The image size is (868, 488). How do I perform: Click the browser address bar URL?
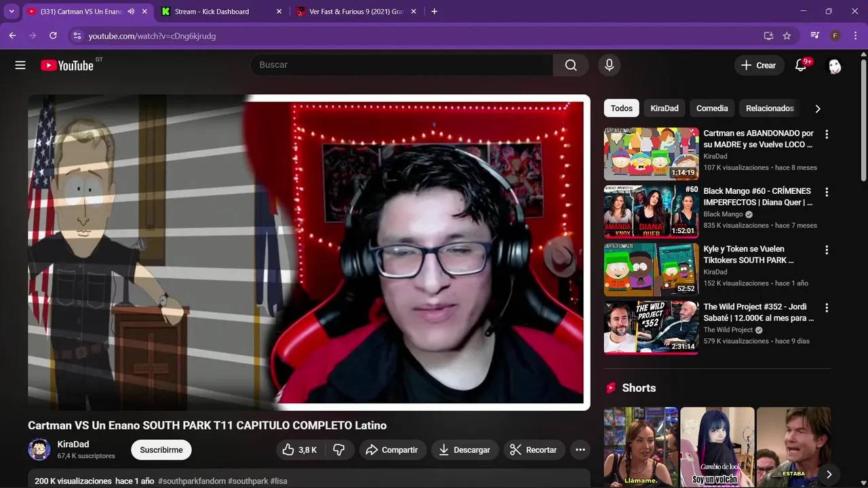point(152,36)
